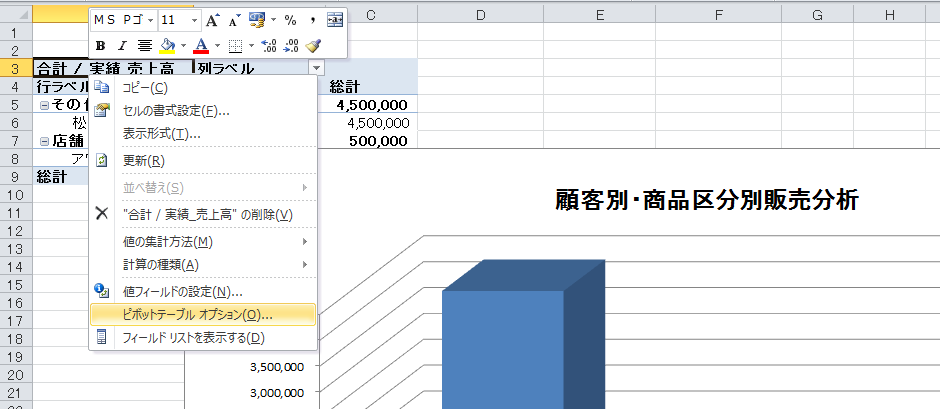This screenshot has height=409, width=940.
Task: Open fill color dropdown arrow
Action: pyautogui.click(x=183, y=45)
